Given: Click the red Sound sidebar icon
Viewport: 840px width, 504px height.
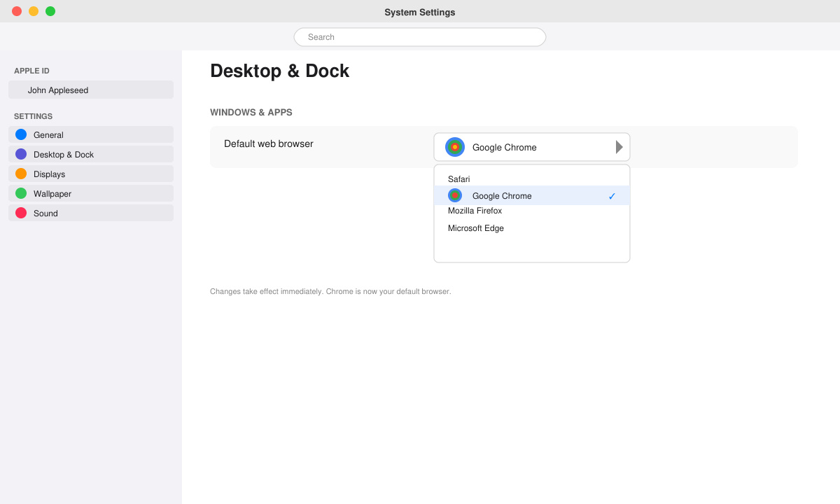Looking at the screenshot, I should (21, 213).
